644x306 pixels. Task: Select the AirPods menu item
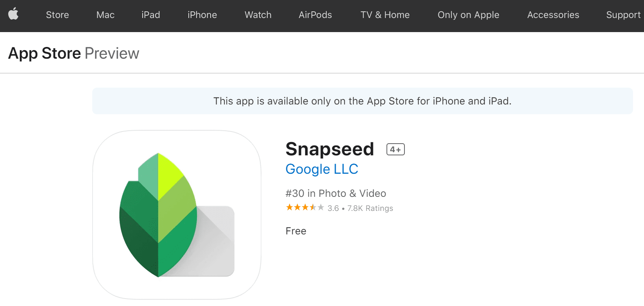[315, 15]
